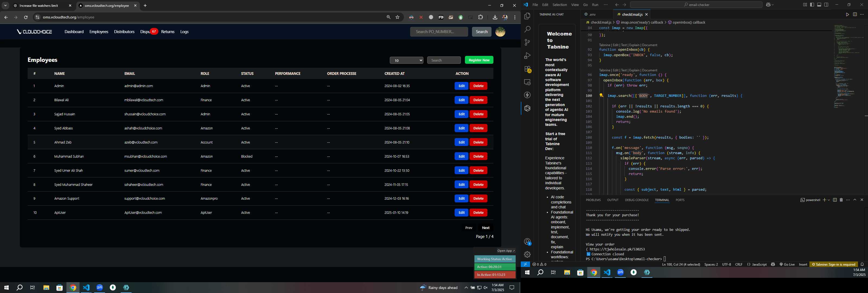Open new terminal launch profile dropdown
The image size is (868, 293).
point(829,200)
